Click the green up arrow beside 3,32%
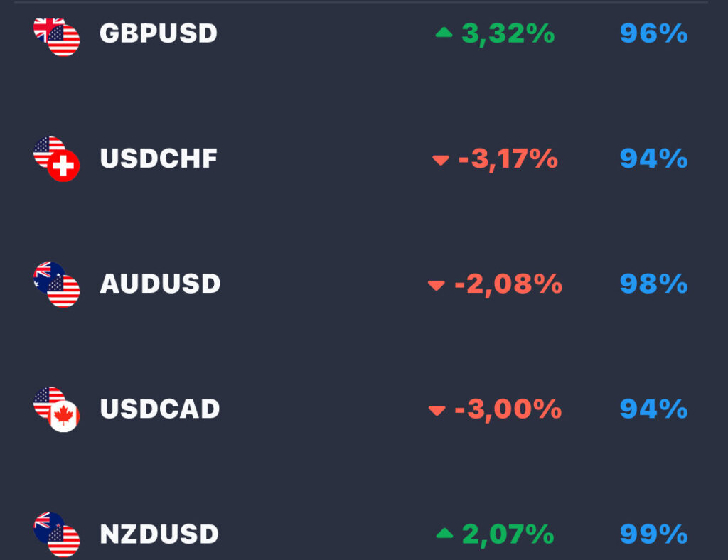 tap(444, 33)
